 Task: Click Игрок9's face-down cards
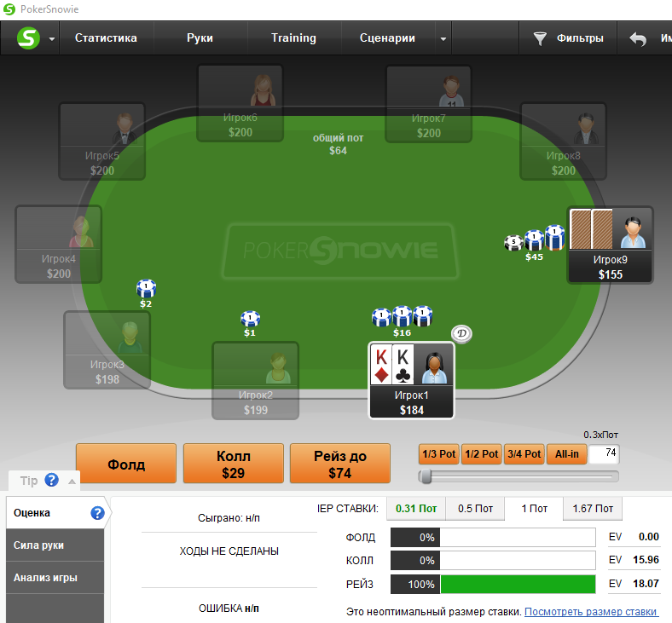[x=591, y=229]
